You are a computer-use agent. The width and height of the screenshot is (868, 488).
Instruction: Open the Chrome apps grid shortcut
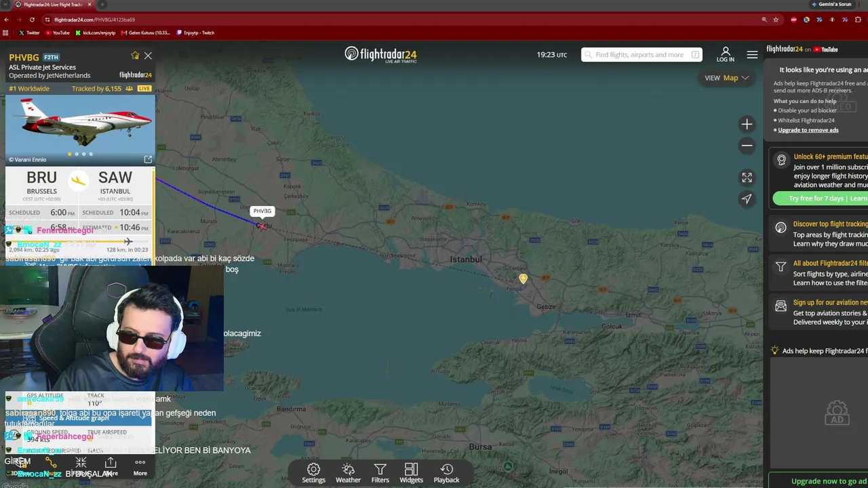coord(6,33)
